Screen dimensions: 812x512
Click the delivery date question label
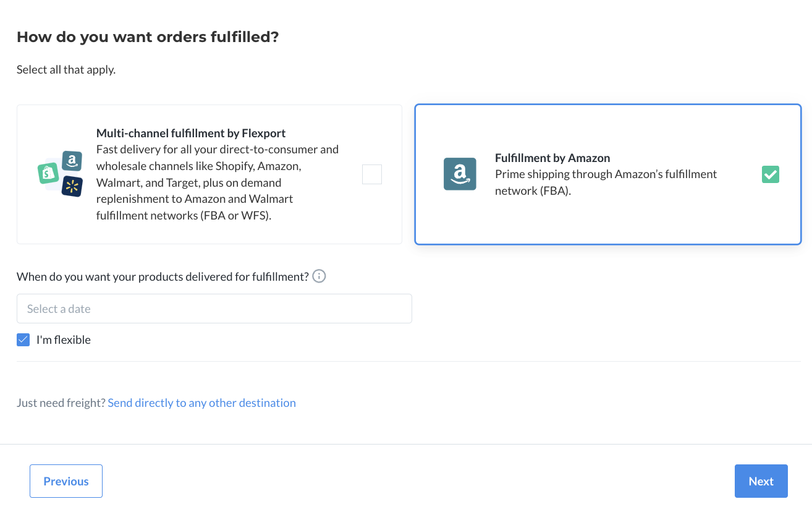163,276
